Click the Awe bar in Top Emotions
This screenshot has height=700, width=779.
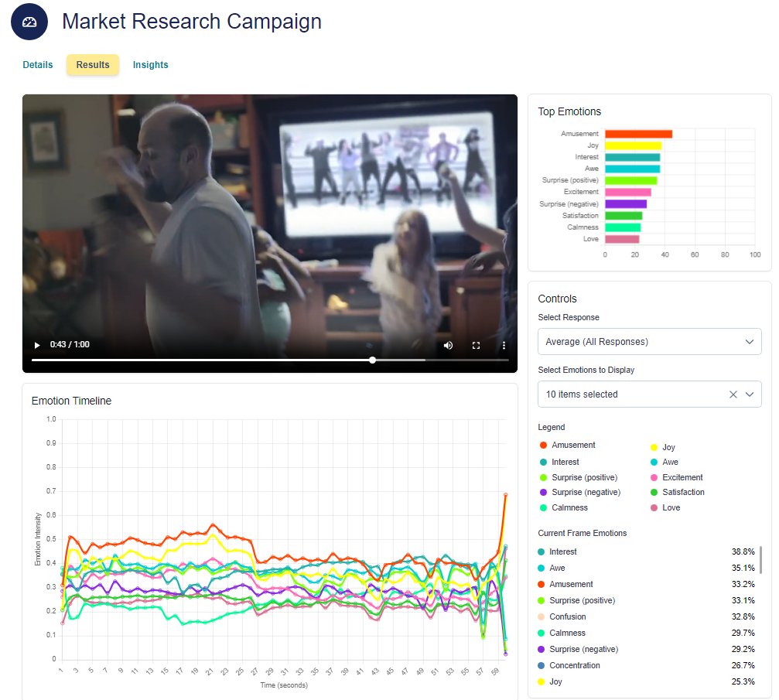click(x=633, y=169)
